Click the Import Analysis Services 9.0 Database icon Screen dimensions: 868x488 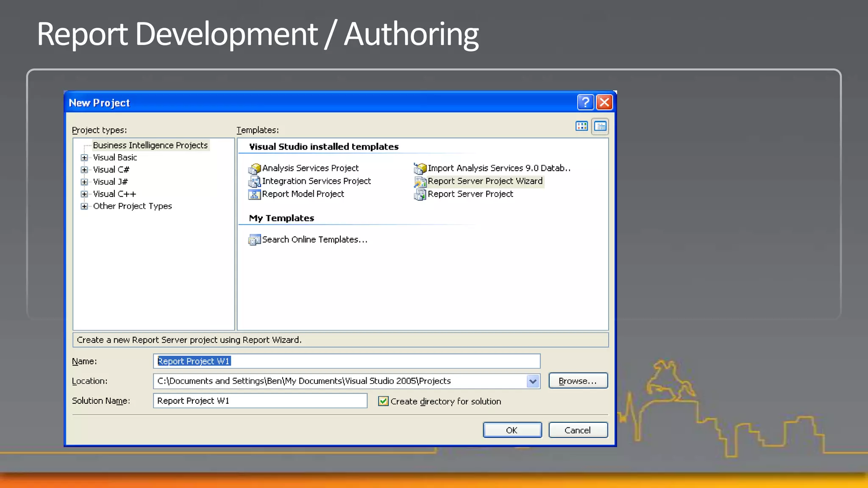(x=420, y=169)
